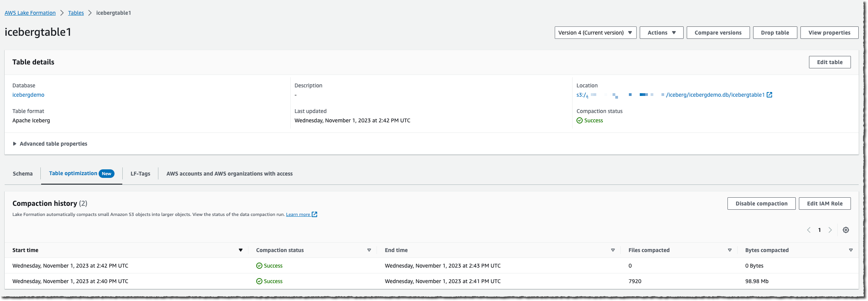Sort by End time column arrow
Image resolution: width=868 pixels, height=301 pixels.
613,250
